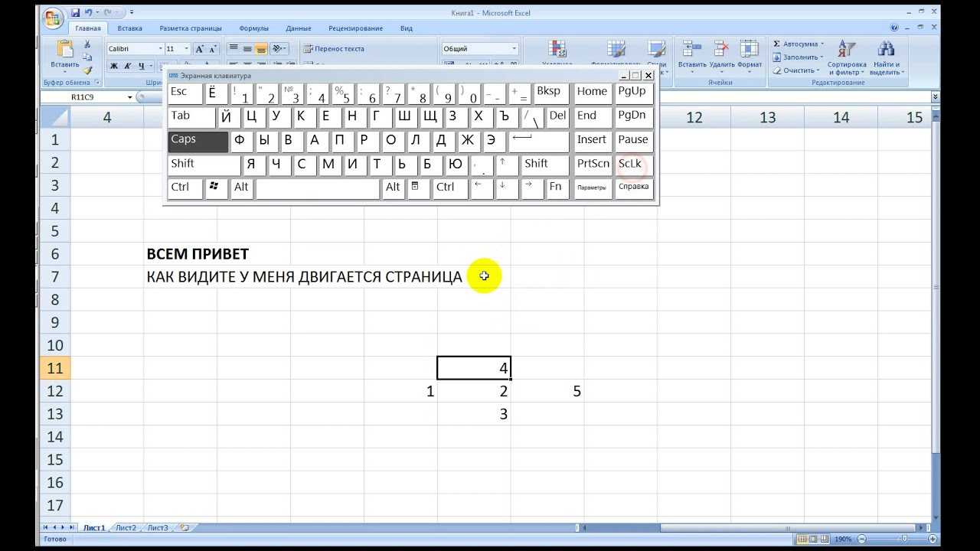Activate the Format Painter brush
Image resolution: width=980 pixels, height=551 pixels.
tap(87, 70)
